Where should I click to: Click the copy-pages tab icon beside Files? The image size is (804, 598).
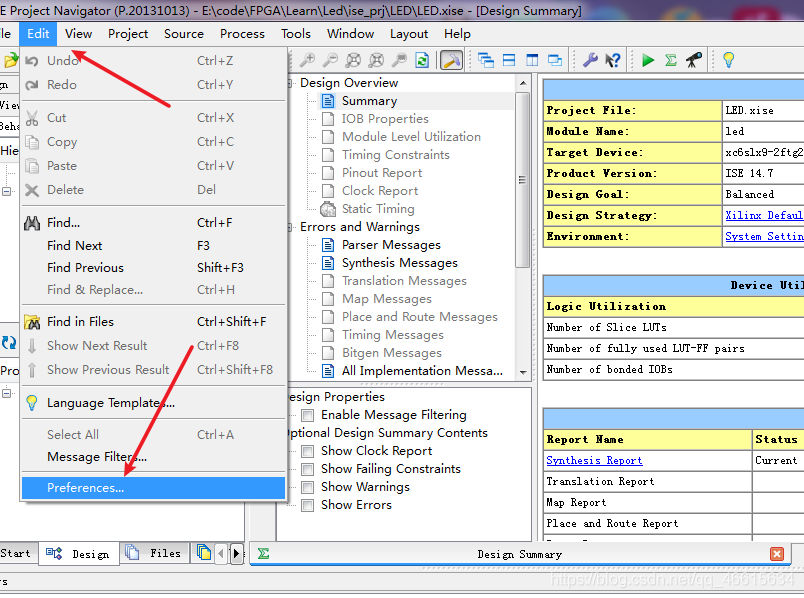click(x=204, y=552)
